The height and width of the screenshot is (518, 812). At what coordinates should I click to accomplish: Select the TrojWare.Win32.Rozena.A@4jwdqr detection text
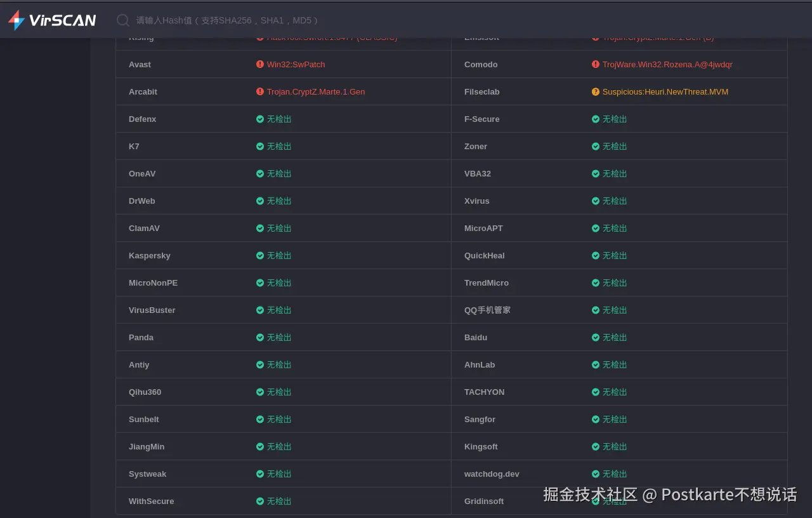pyautogui.click(x=667, y=65)
